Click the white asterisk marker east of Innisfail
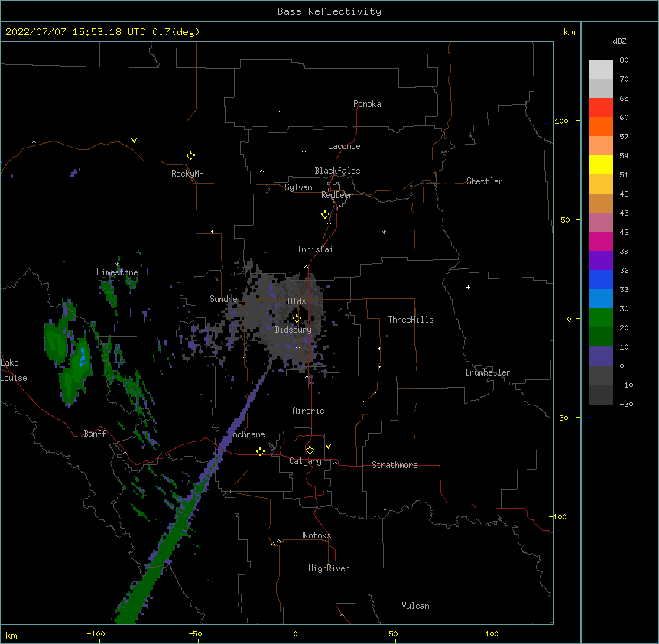The width and height of the screenshot is (659, 644). [384, 232]
